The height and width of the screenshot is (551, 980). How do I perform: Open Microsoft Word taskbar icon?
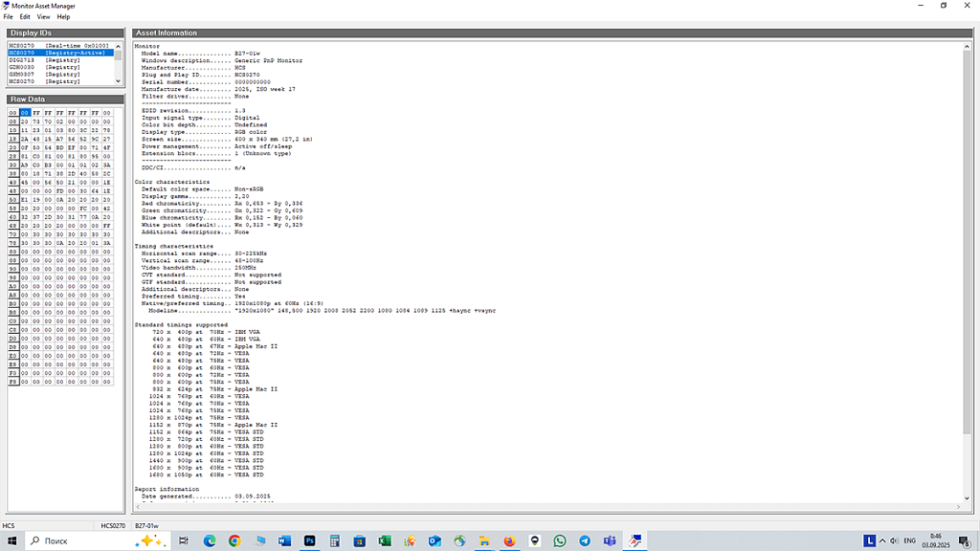tap(284, 540)
